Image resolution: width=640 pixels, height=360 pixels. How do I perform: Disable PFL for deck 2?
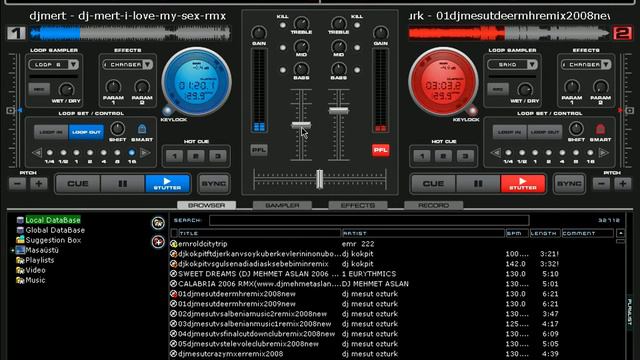(x=380, y=150)
